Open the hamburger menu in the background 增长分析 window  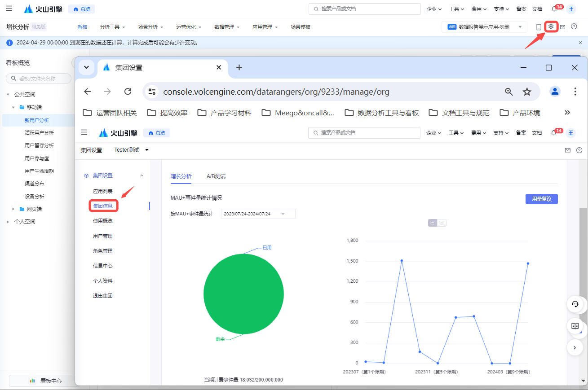click(9, 9)
